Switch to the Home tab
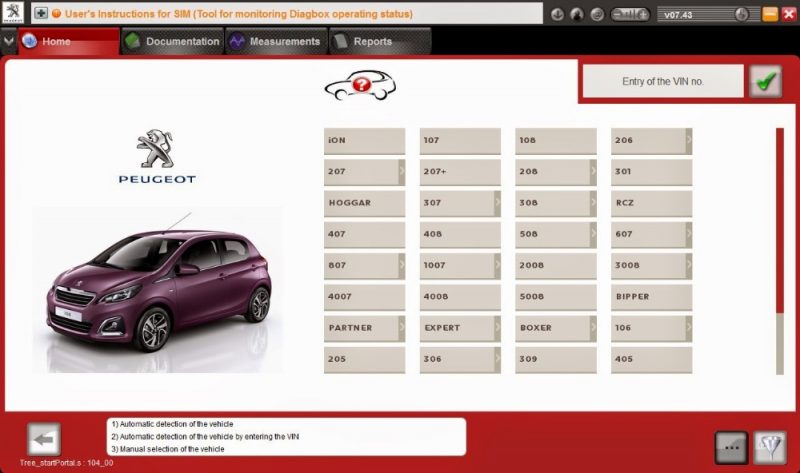800x473 pixels. click(x=69, y=41)
